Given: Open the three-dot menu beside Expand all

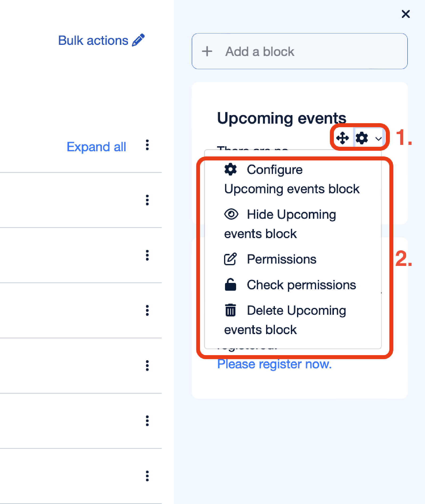Looking at the screenshot, I should (x=147, y=145).
